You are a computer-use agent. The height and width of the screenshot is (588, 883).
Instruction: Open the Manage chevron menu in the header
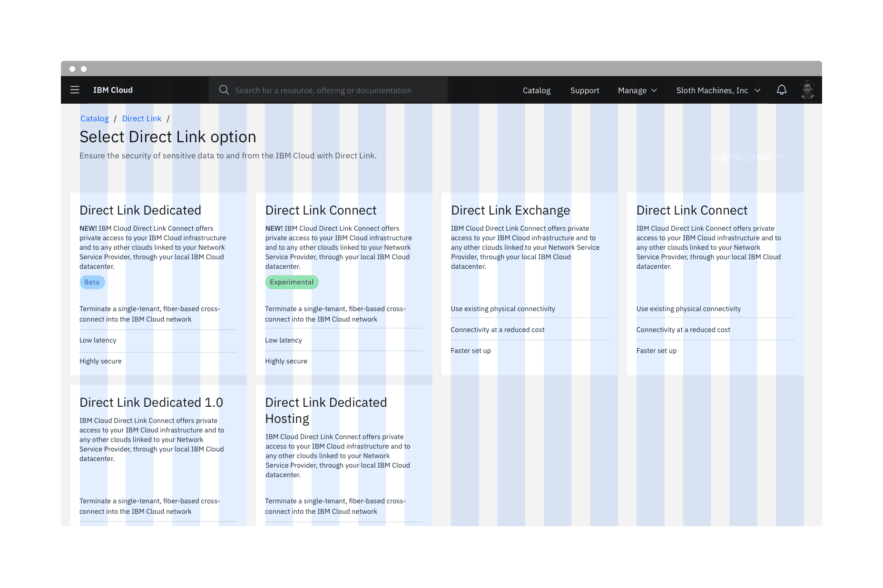655,90
